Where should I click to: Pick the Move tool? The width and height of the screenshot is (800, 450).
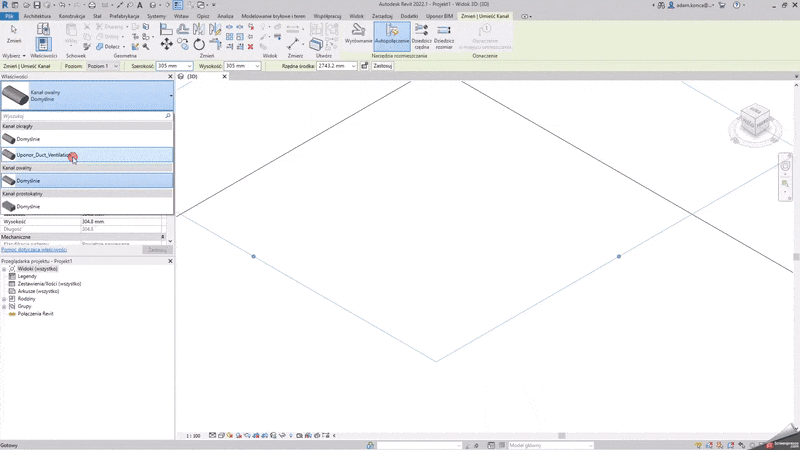[166, 44]
